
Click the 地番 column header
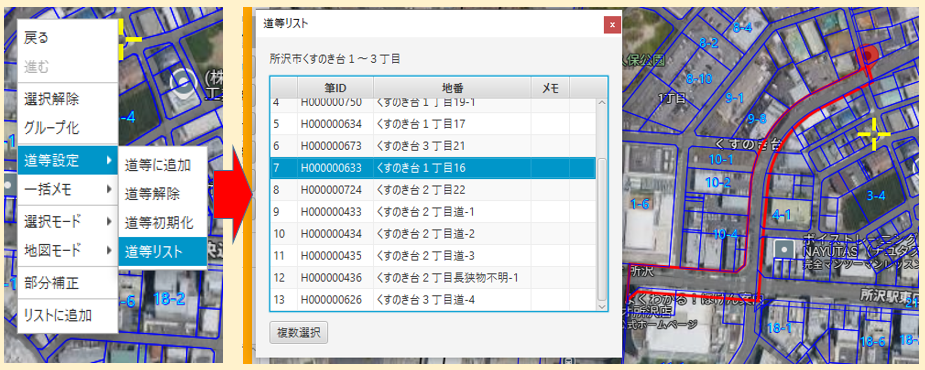coord(452,87)
